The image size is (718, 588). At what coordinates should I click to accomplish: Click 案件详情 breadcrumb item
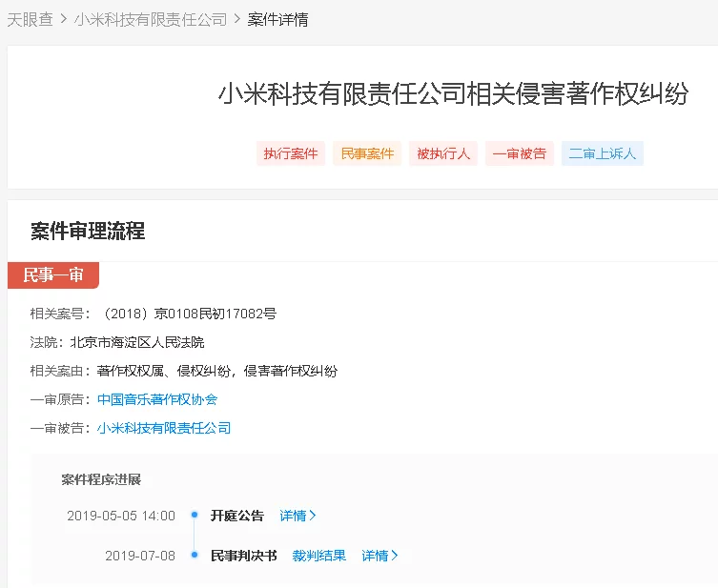coord(277,20)
